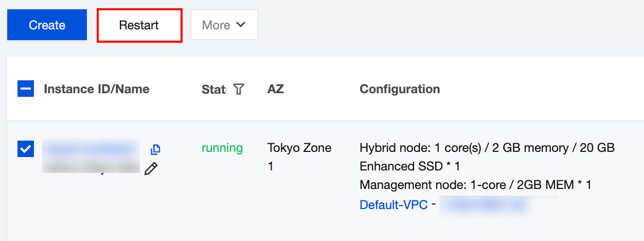Click the AZ column header
The image size is (644, 241).
276,89
